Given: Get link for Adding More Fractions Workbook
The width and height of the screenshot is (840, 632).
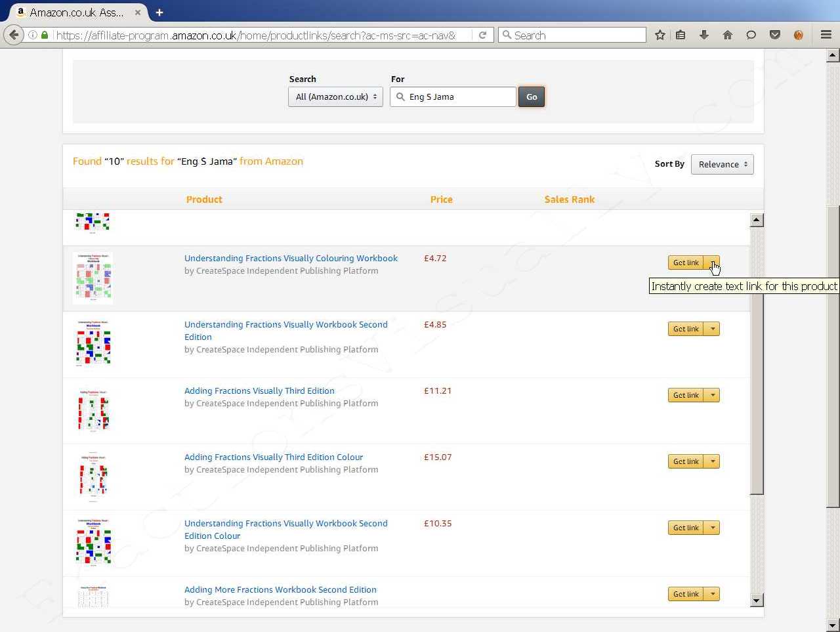Looking at the screenshot, I should [686, 594].
